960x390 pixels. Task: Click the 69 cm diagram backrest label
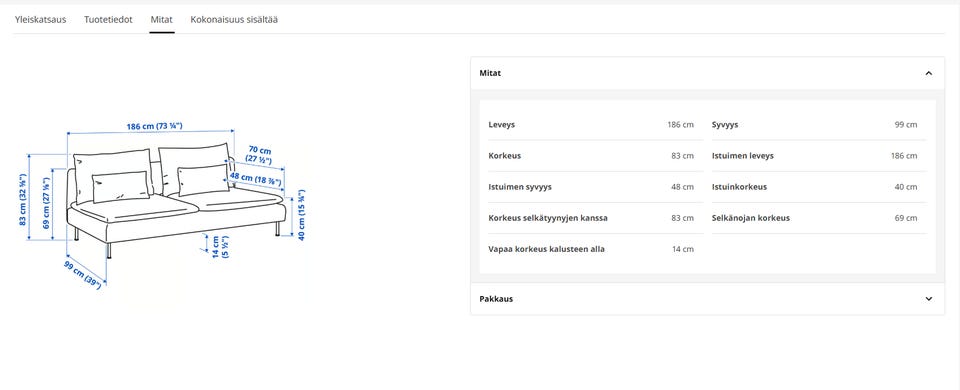coord(46,203)
